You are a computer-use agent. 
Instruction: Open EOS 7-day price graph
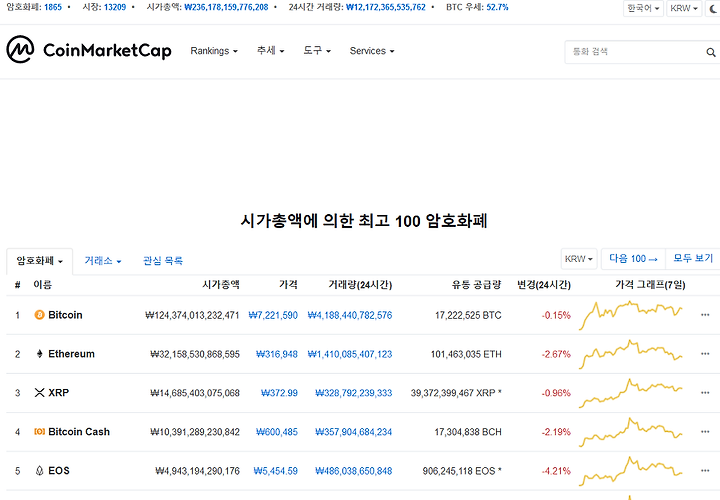pos(630,471)
